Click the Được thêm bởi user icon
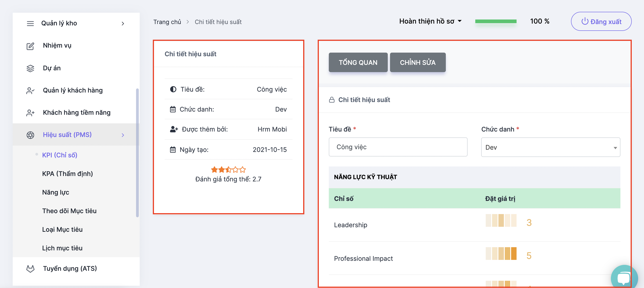 [x=174, y=129]
